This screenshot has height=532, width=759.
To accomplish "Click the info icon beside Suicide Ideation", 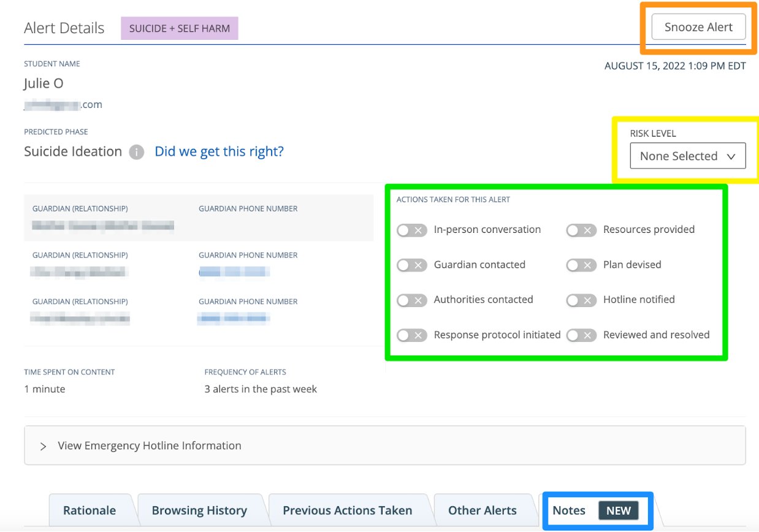I will click(137, 152).
